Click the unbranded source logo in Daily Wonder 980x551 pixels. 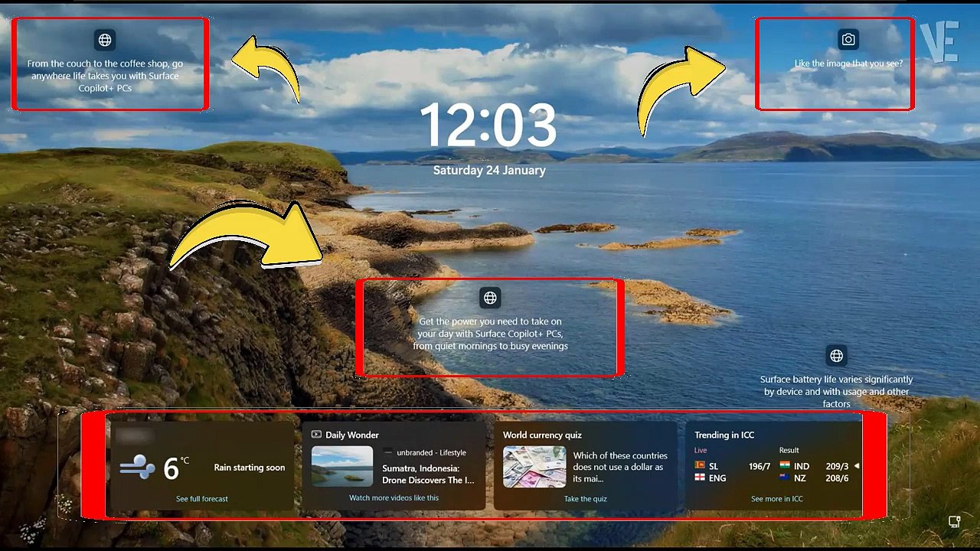(387, 452)
